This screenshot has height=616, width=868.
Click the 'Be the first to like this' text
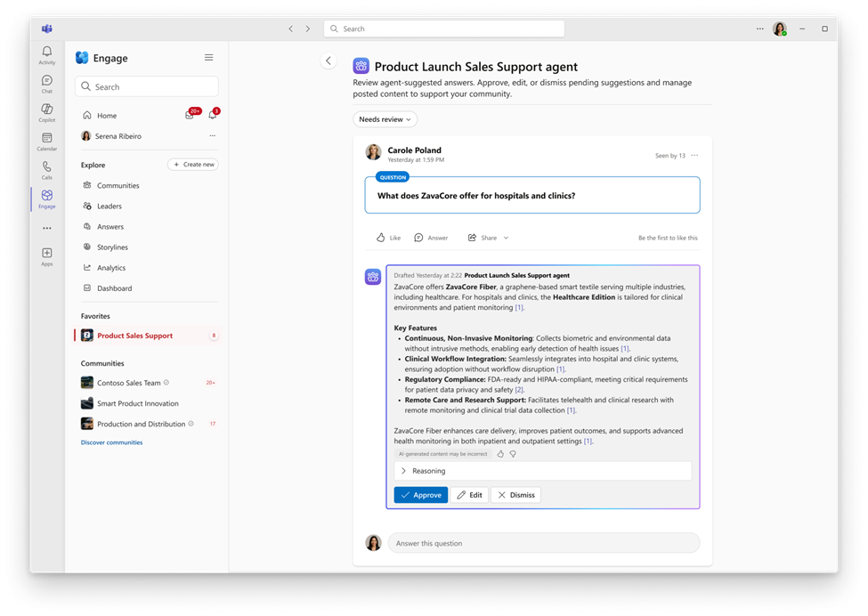668,238
